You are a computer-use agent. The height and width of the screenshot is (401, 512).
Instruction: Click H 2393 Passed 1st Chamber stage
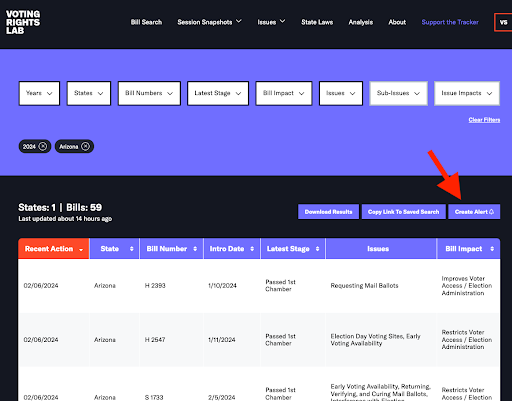pyautogui.click(x=280, y=286)
